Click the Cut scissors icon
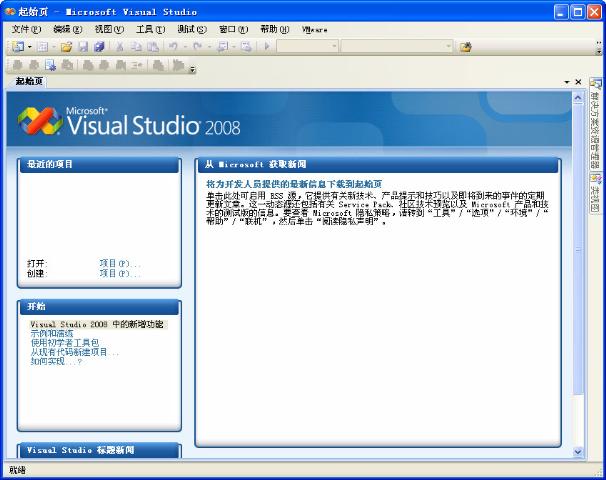 [120, 47]
